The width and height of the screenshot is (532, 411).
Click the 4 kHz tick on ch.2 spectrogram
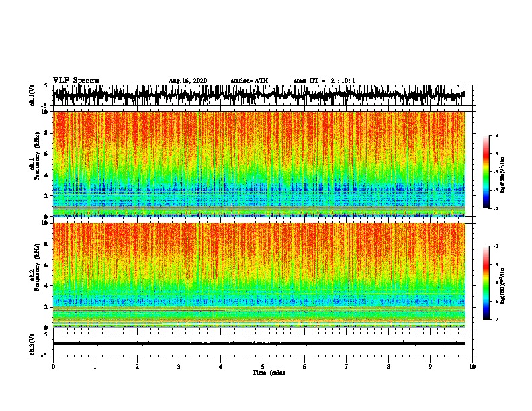(46, 286)
